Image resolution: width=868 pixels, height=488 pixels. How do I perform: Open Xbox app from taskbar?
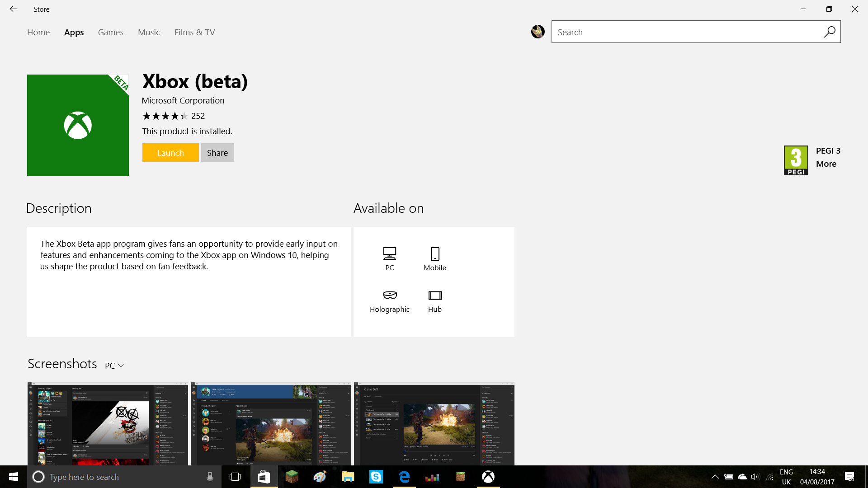pyautogui.click(x=488, y=477)
